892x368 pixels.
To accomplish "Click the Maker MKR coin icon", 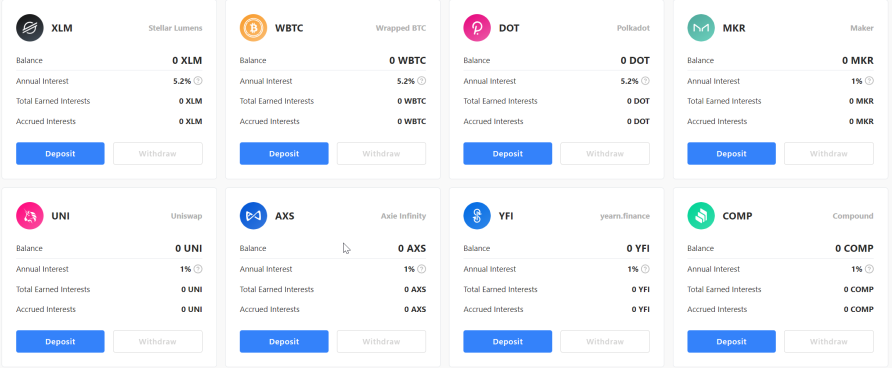I will click(701, 28).
